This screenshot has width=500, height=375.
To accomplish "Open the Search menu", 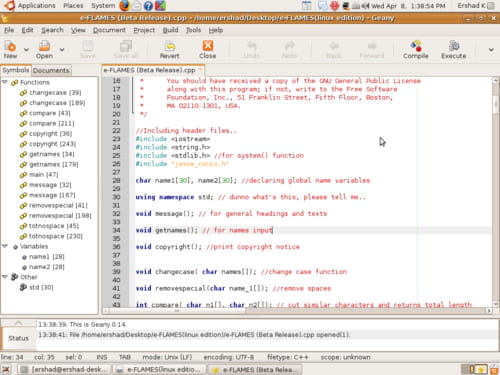I will point(52,30).
